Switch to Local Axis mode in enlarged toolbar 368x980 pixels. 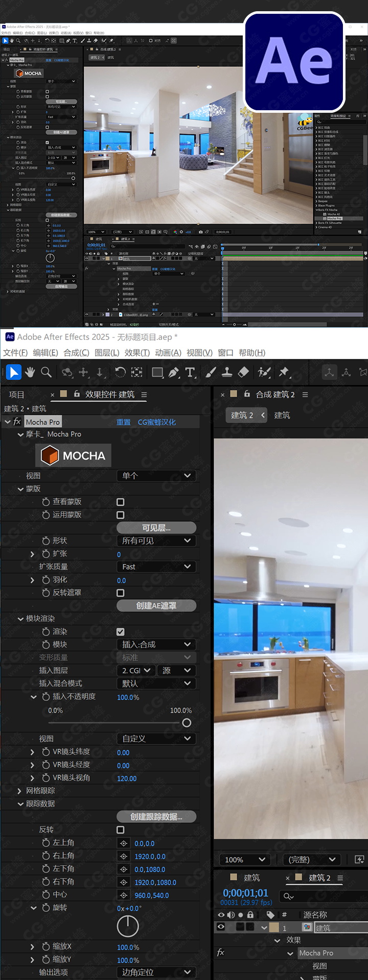[x=330, y=373]
